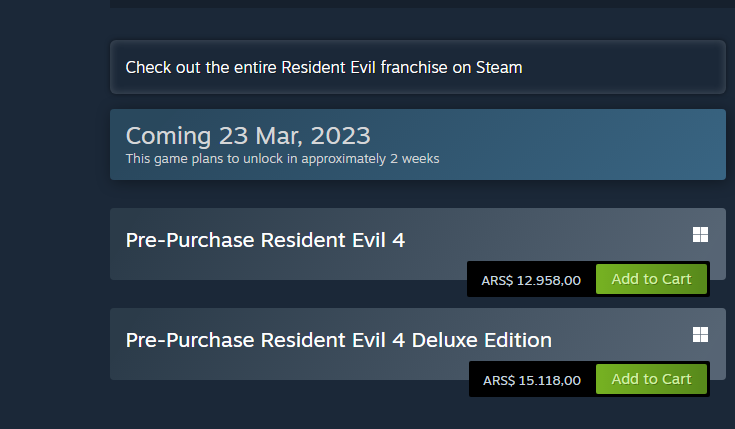Viewport: 735px width, 429px height.
Task: Select the "Pre-Purchase Resident Evil 4 Deluxe Edition" title
Action: click(x=338, y=340)
